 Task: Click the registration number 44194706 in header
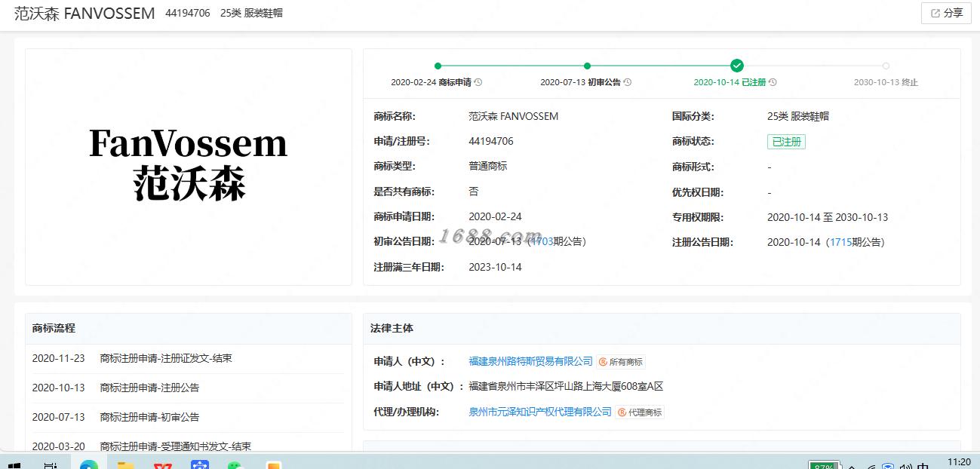188,13
